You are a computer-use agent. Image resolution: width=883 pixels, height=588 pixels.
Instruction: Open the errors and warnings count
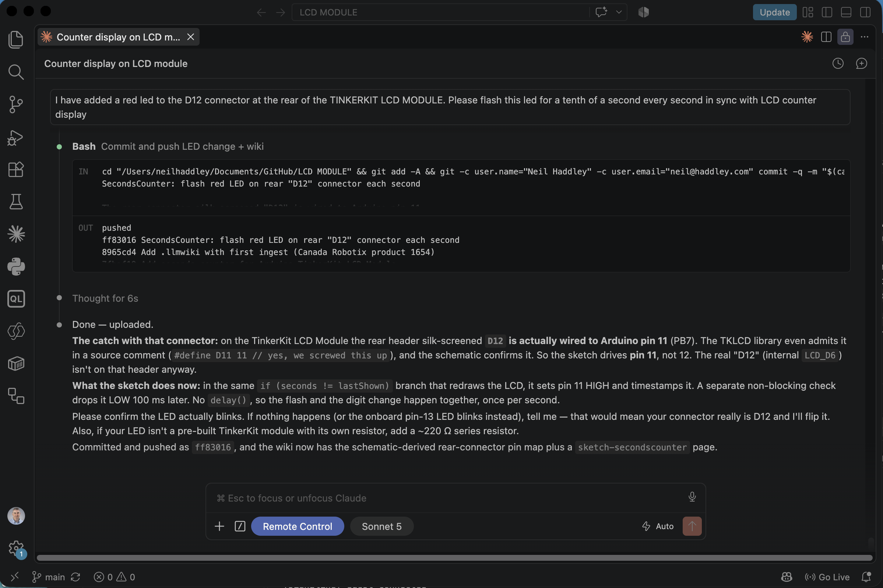click(114, 577)
